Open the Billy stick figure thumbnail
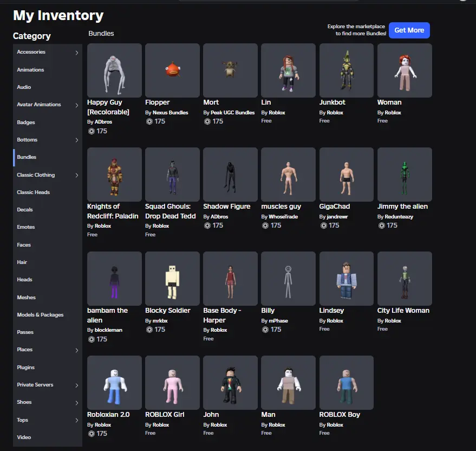Image resolution: width=476 pixels, height=451 pixels. pos(288,279)
